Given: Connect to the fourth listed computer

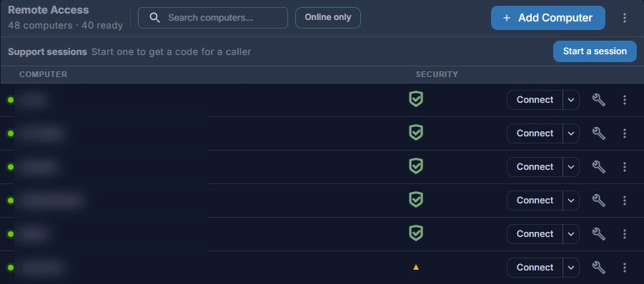Looking at the screenshot, I should 535,201.
